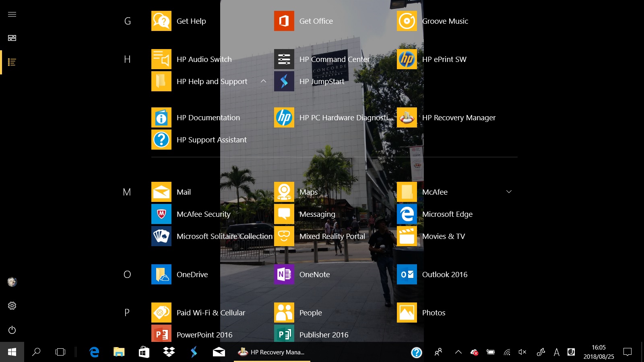Launch Mixed Reality Portal icon
The width and height of the screenshot is (644, 362).
[x=284, y=236]
